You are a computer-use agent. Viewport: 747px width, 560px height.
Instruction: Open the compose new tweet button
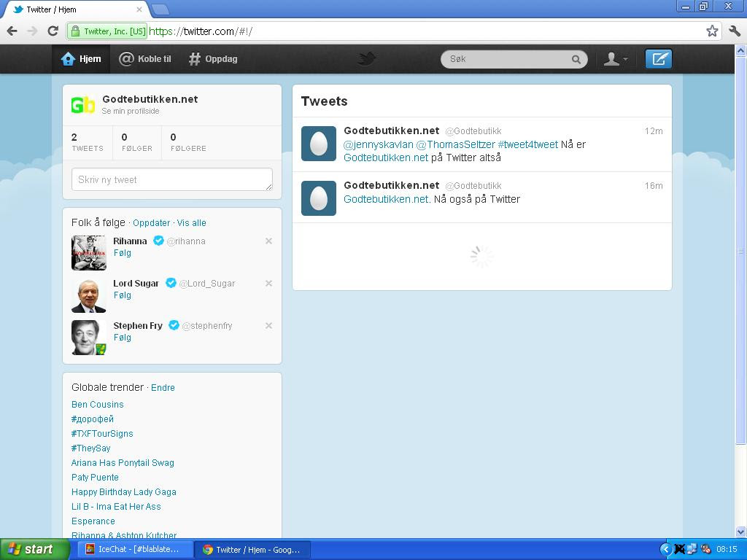[659, 59]
